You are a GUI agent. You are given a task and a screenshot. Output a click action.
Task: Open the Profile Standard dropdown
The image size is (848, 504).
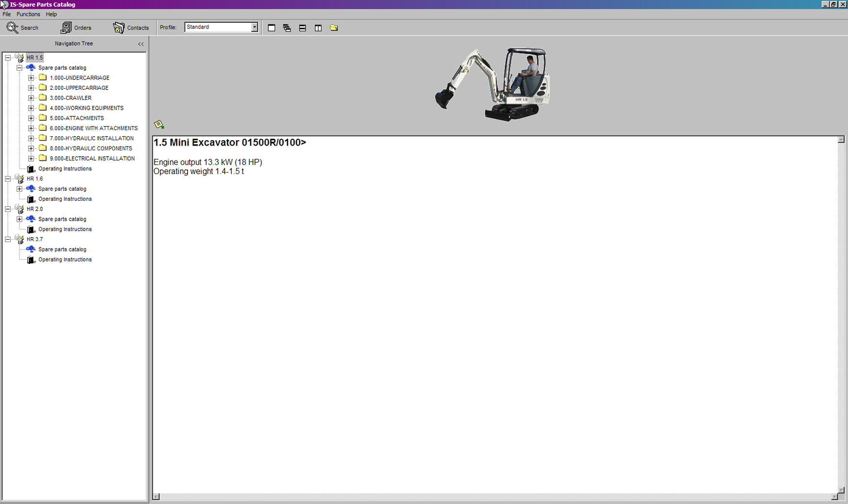point(254,27)
